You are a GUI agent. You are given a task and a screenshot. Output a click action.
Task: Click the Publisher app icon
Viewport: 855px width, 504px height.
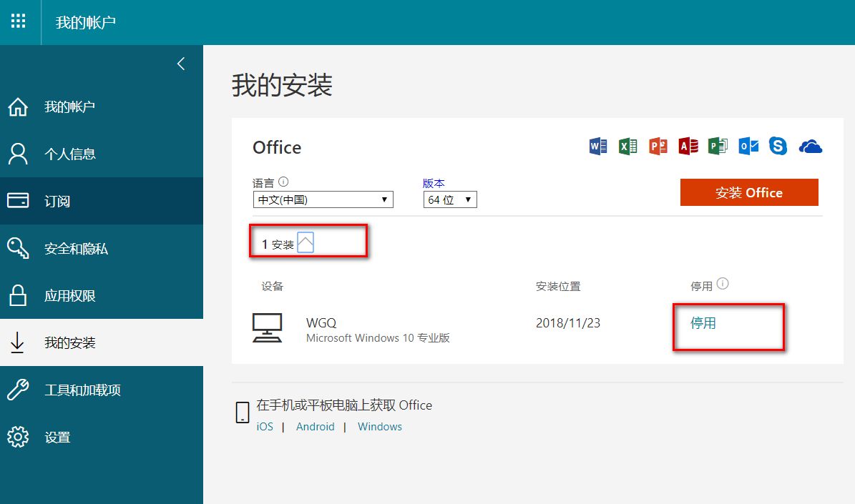coord(718,146)
